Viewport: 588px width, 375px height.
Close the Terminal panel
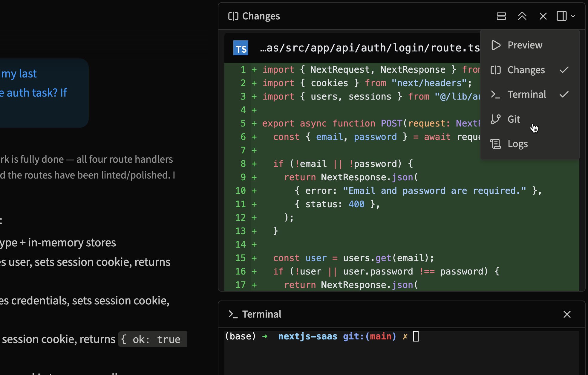(567, 314)
